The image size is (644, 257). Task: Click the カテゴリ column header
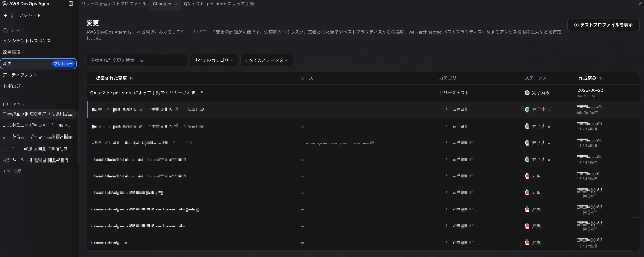click(x=448, y=78)
